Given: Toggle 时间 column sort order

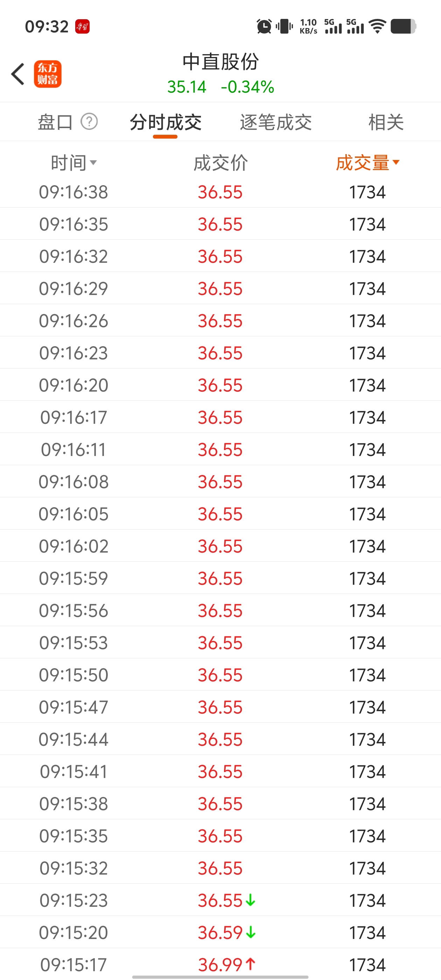Looking at the screenshot, I should pyautogui.click(x=73, y=163).
